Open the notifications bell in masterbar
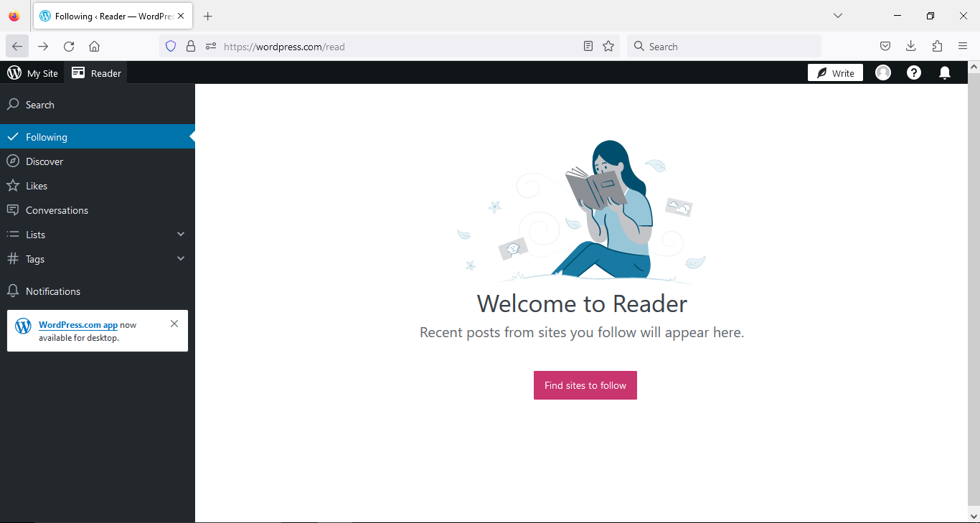The image size is (980, 523). (945, 72)
